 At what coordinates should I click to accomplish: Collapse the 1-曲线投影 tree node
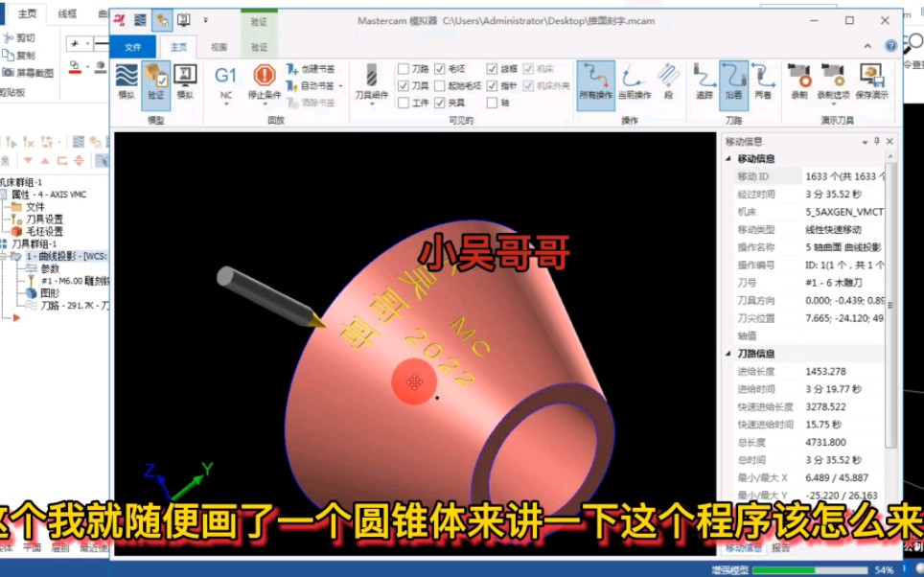tap(3, 256)
